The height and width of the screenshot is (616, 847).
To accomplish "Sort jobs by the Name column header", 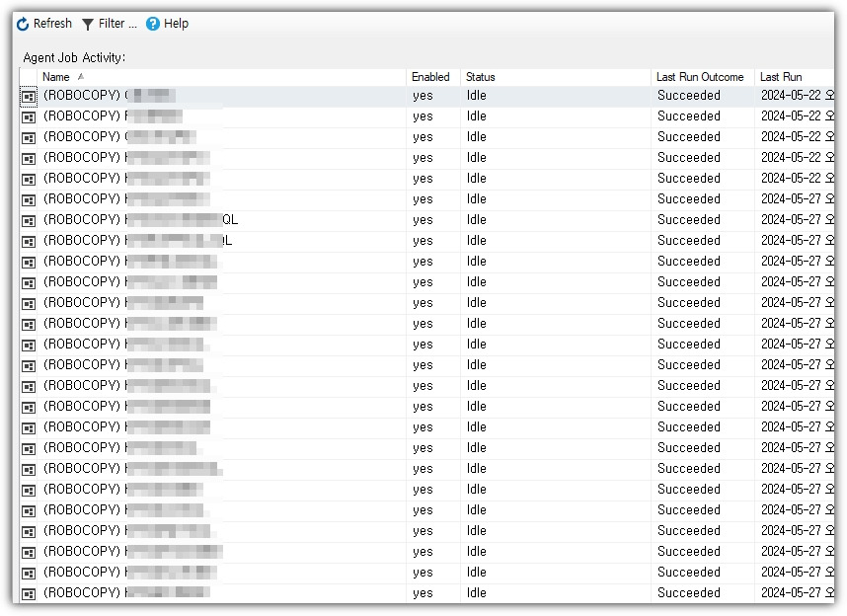I will tap(221, 77).
